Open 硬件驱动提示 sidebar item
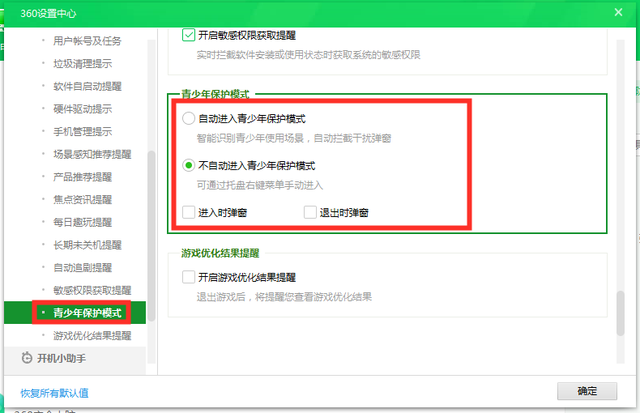Image resolution: width=640 pixels, height=413 pixels. (x=82, y=109)
